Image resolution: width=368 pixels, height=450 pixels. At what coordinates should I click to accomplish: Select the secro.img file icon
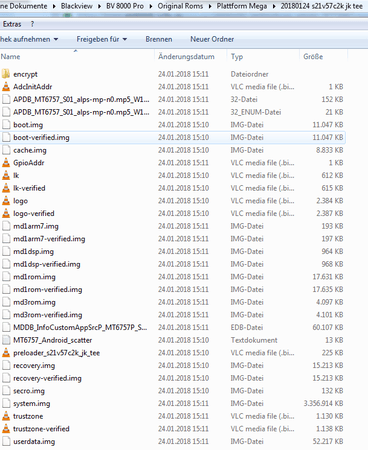point(6,390)
